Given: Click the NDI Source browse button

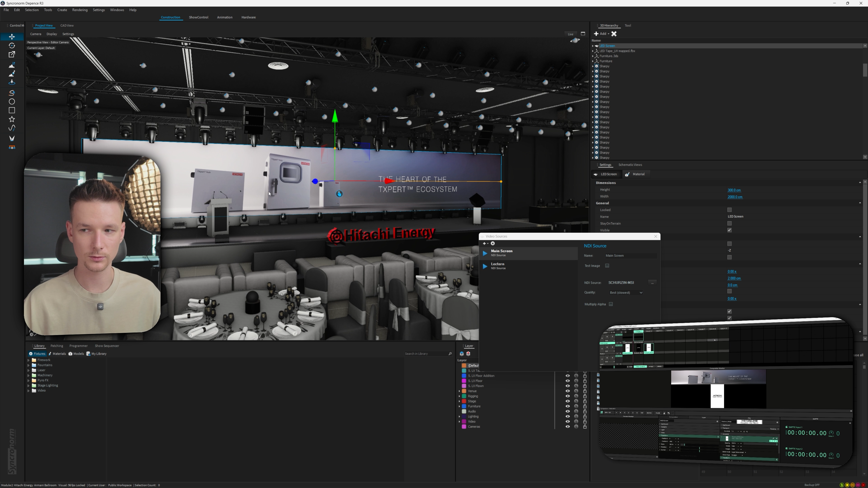Looking at the screenshot, I should [652, 283].
